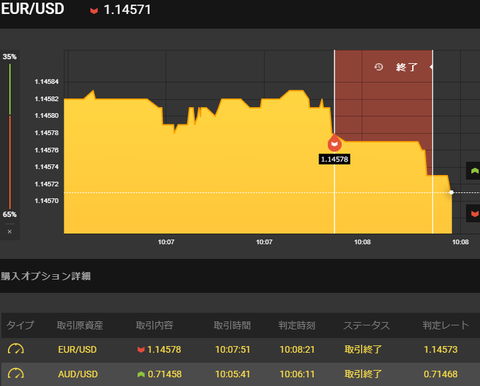
Task: Open the 購入オプション詳細 section
Action: coord(46,276)
